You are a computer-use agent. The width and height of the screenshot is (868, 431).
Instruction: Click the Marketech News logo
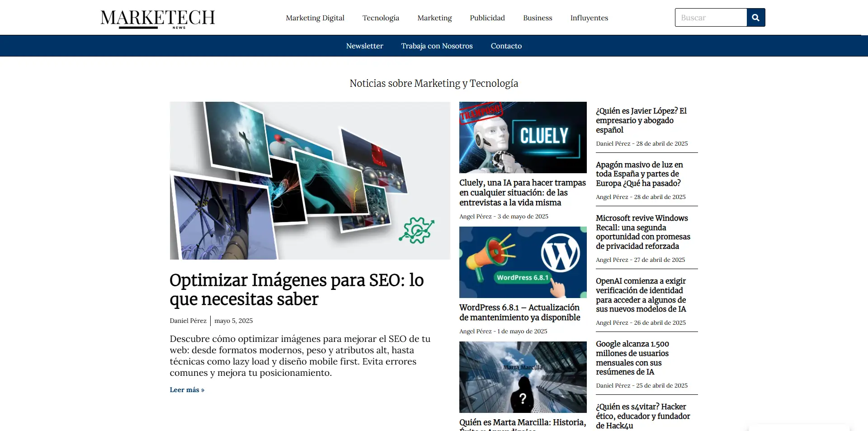(x=157, y=19)
